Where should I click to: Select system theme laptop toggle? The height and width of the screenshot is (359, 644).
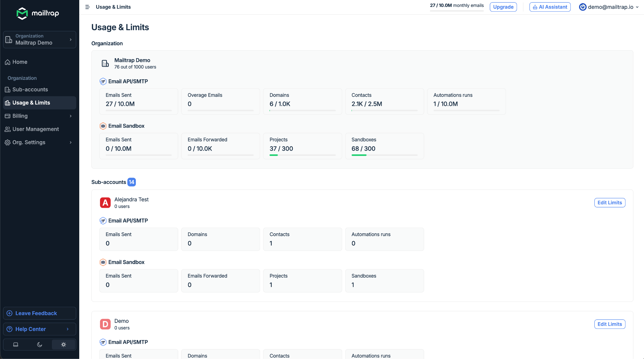point(16,345)
